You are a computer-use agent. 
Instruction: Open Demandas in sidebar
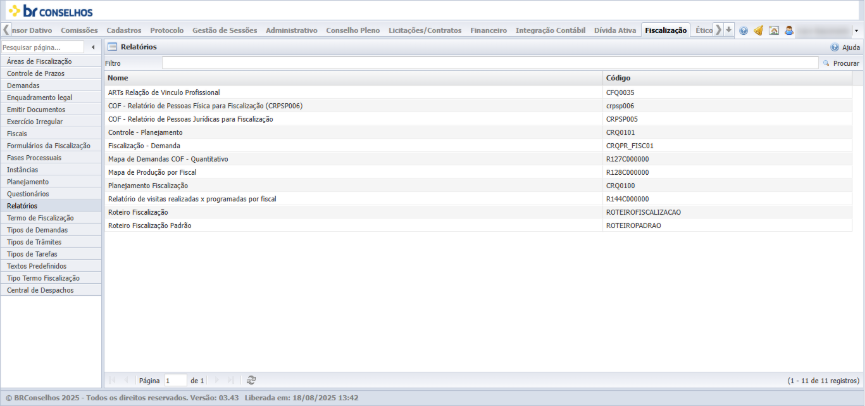(51, 86)
